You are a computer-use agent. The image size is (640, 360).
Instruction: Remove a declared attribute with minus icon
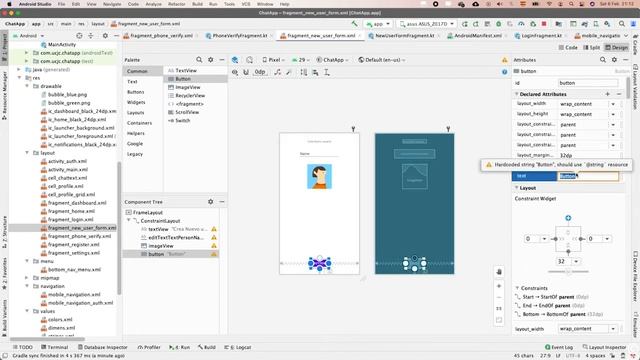coord(619,94)
